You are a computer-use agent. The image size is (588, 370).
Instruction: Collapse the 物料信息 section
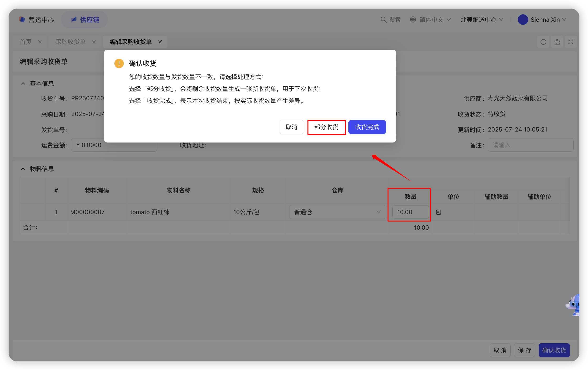pyautogui.click(x=23, y=169)
